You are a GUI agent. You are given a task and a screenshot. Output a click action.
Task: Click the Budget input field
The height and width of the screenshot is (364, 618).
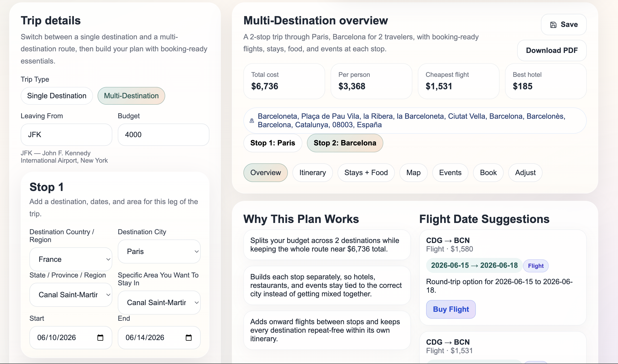163,135
